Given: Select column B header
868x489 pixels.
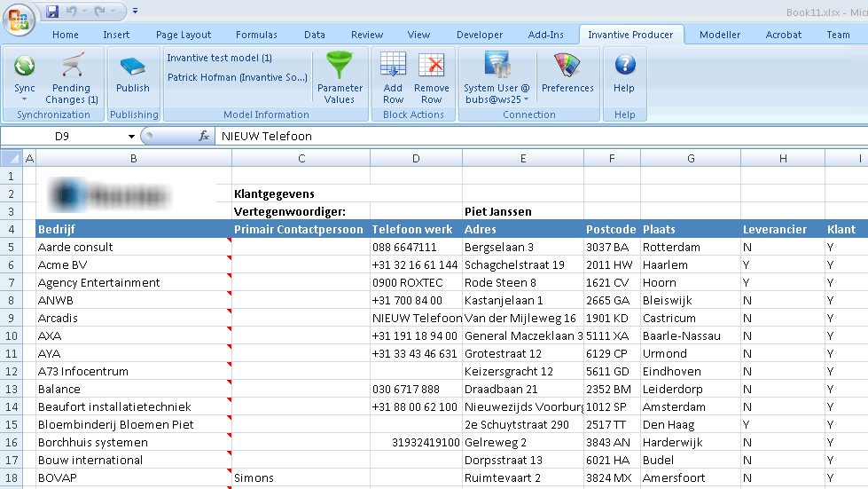Looking at the screenshot, I should tap(133, 158).
